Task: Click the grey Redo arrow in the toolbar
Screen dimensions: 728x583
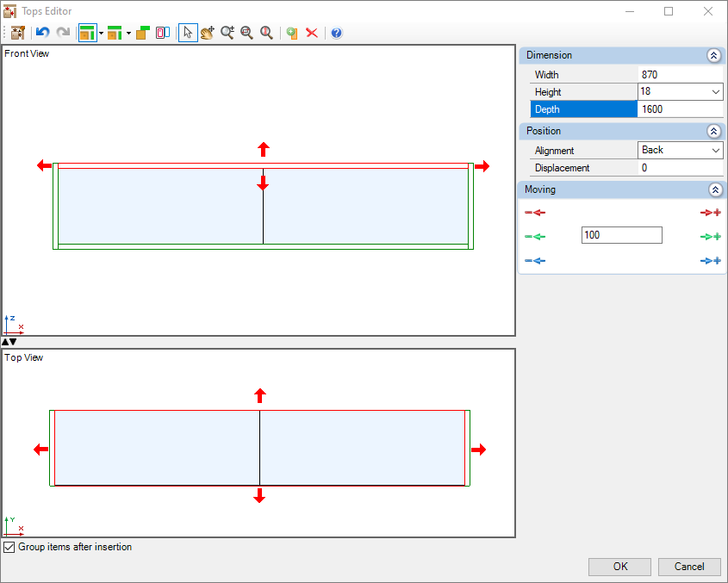Action: [63, 33]
